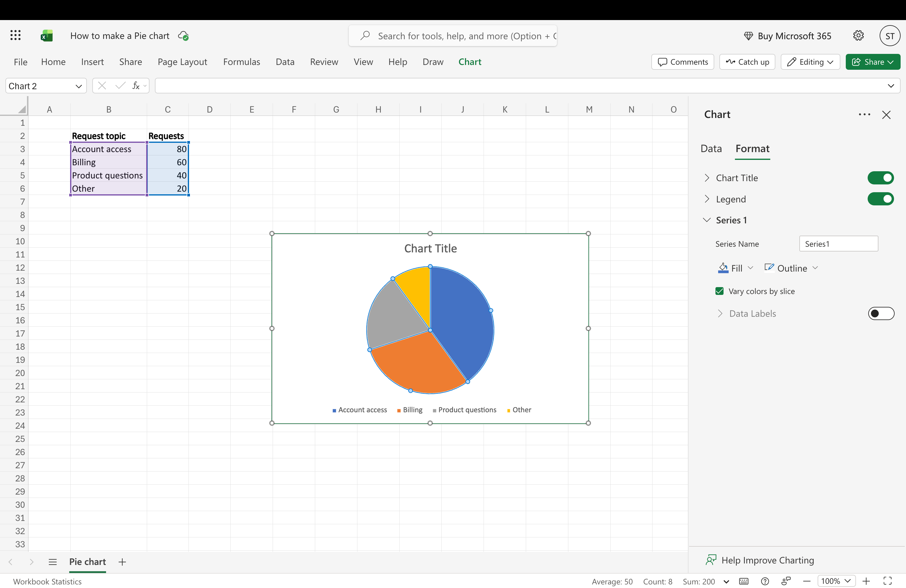Screen dimensions: 906x588
Task: Open Chart pane more options ellipsis
Action: click(865, 114)
